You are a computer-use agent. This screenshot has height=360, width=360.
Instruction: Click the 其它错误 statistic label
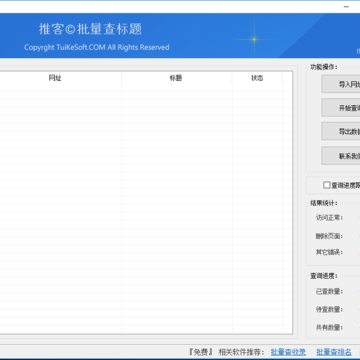coord(329,252)
